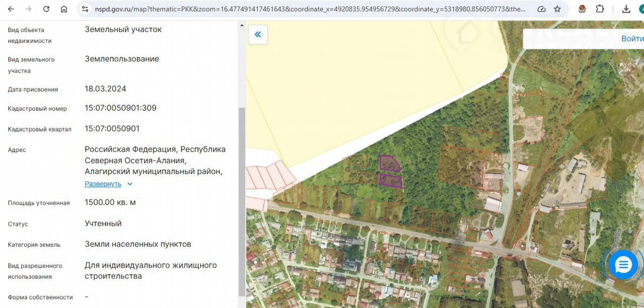Screen dimensions: 644x308
Task: Select the upper purple-outlined land parcel
Action: pos(389,163)
